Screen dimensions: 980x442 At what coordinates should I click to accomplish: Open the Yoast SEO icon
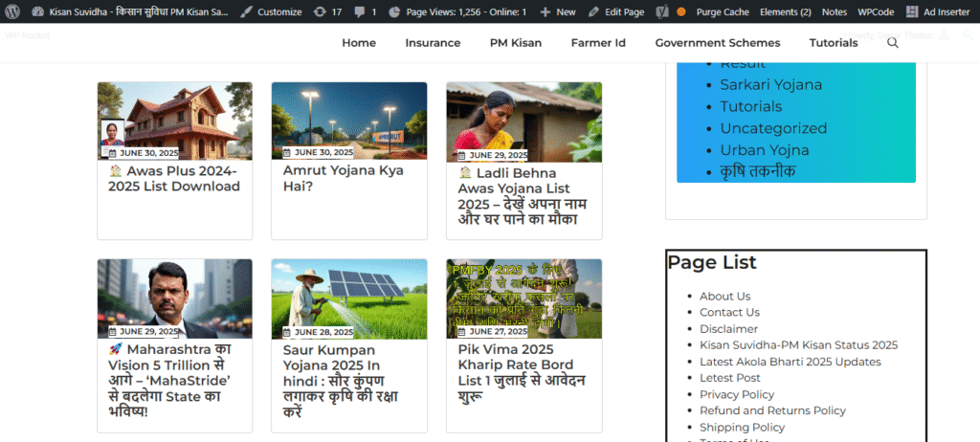[662, 11]
